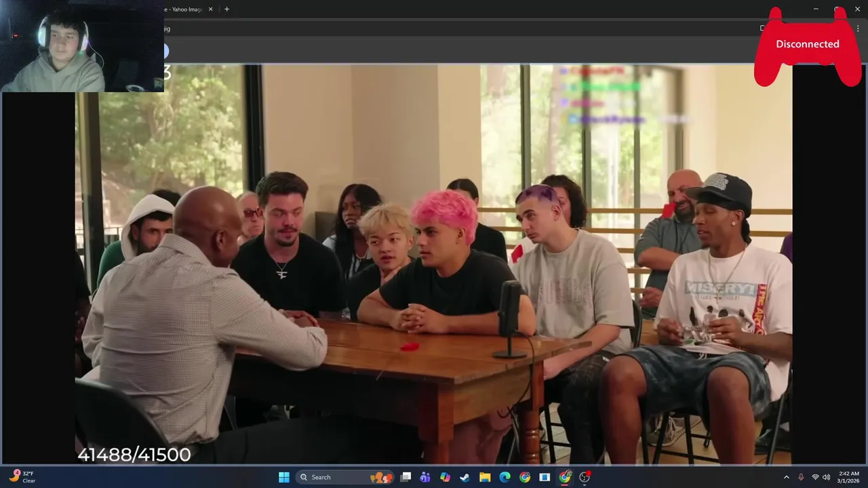
Task: Click the microphone tray icon
Action: [801, 477]
